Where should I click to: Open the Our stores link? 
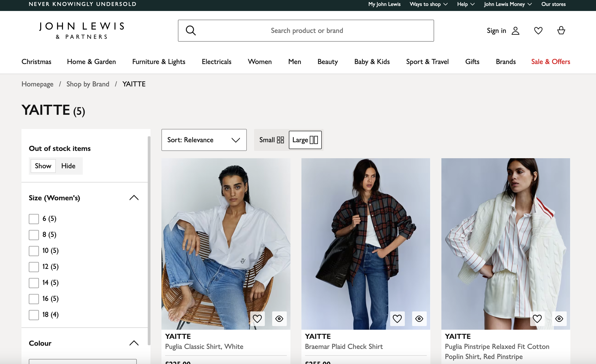click(x=553, y=4)
